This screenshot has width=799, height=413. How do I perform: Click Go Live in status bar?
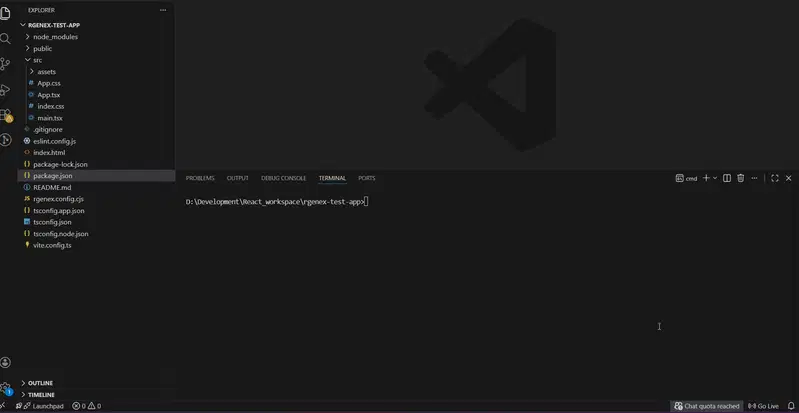(x=763, y=406)
